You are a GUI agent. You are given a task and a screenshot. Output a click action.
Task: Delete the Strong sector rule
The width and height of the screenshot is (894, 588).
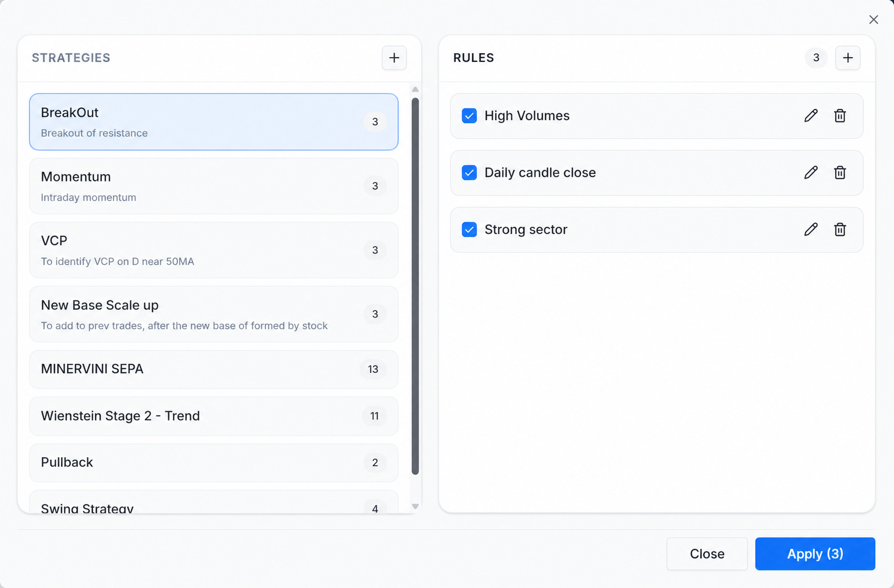[x=840, y=230]
